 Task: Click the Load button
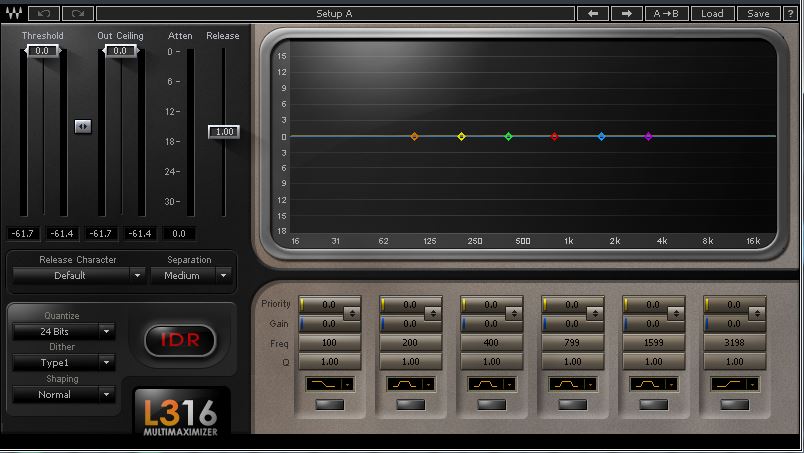[x=712, y=14]
